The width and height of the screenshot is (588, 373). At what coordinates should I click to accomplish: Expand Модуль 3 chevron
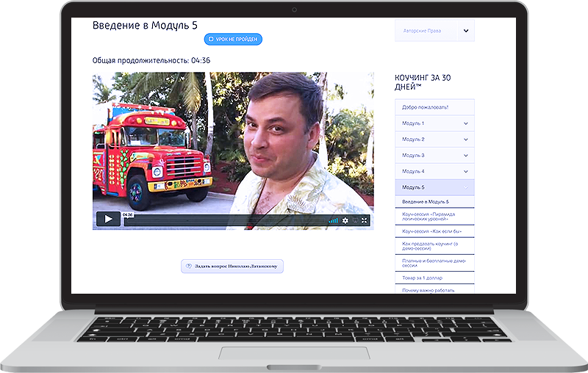pyautogui.click(x=466, y=156)
